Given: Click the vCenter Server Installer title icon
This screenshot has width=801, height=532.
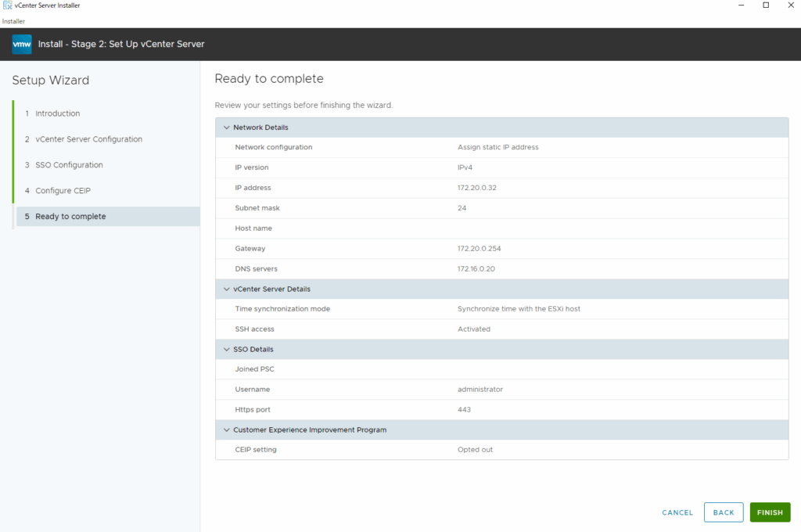Looking at the screenshot, I should (x=7, y=5).
